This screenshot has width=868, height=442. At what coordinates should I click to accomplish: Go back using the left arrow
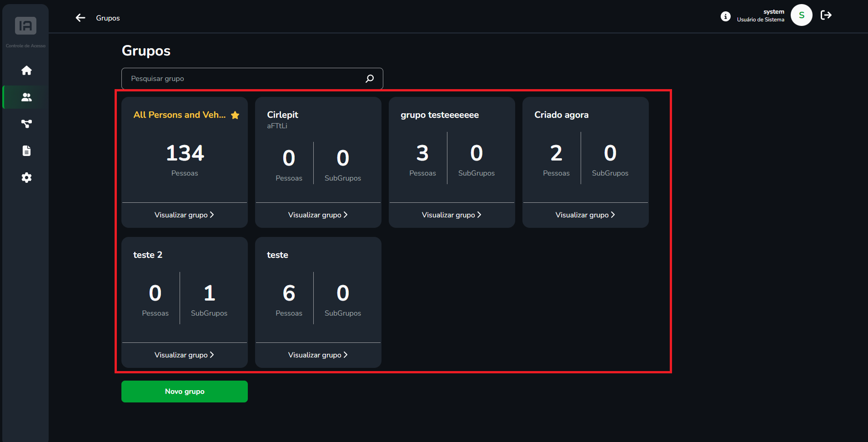[x=80, y=18]
